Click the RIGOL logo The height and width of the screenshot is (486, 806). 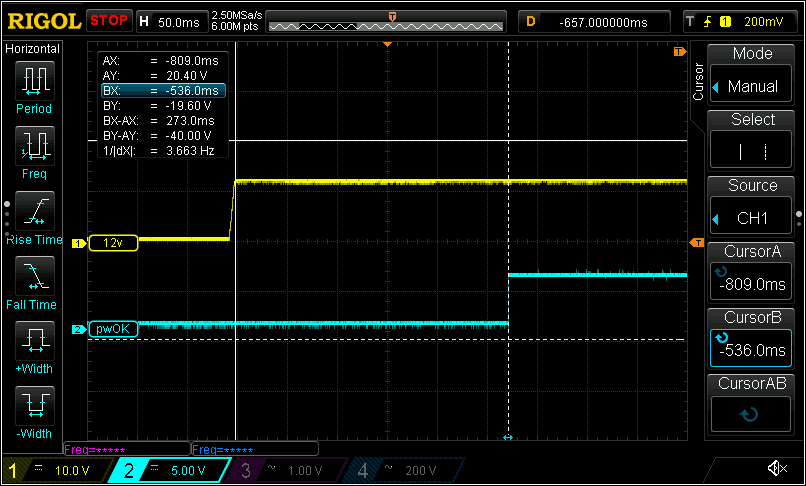point(44,21)
